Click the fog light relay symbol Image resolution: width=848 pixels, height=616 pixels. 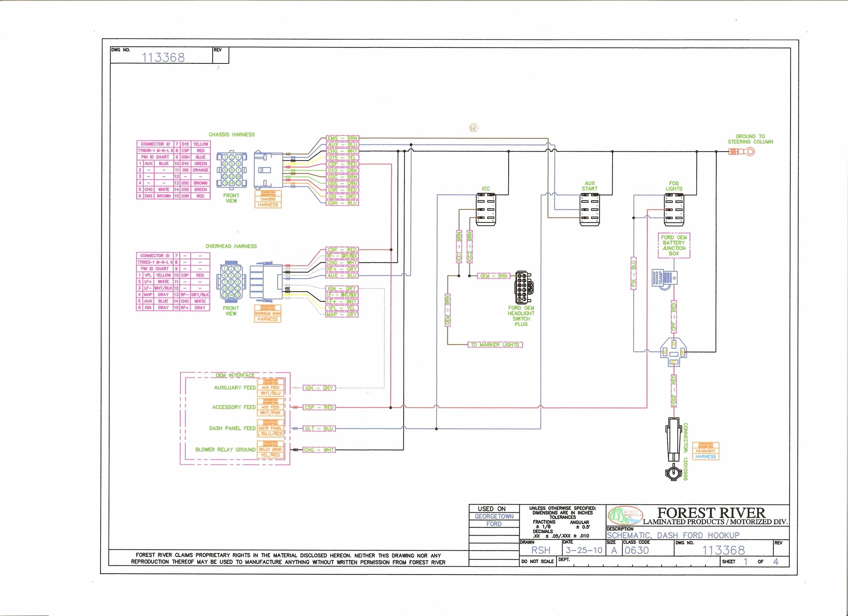(x=674, y=353)
